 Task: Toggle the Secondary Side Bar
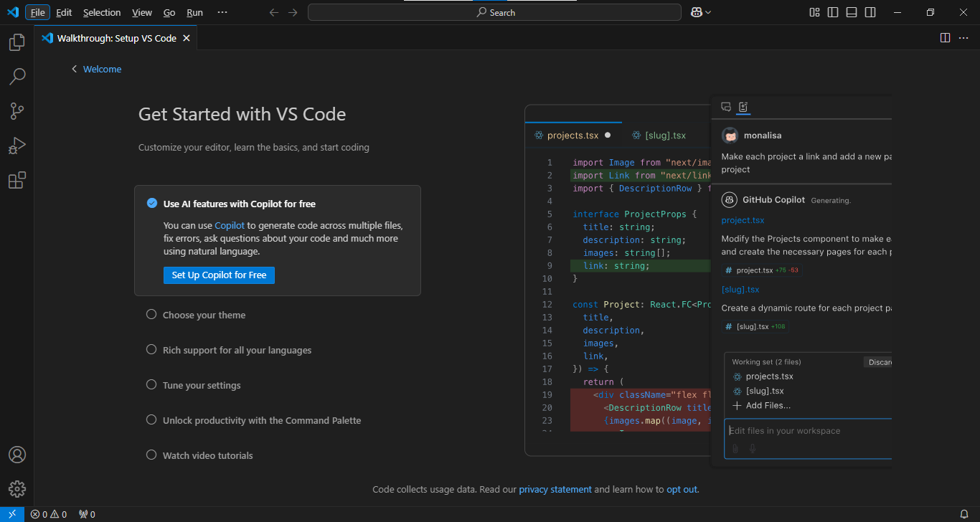pyautogui.click(x=870, y=12)
